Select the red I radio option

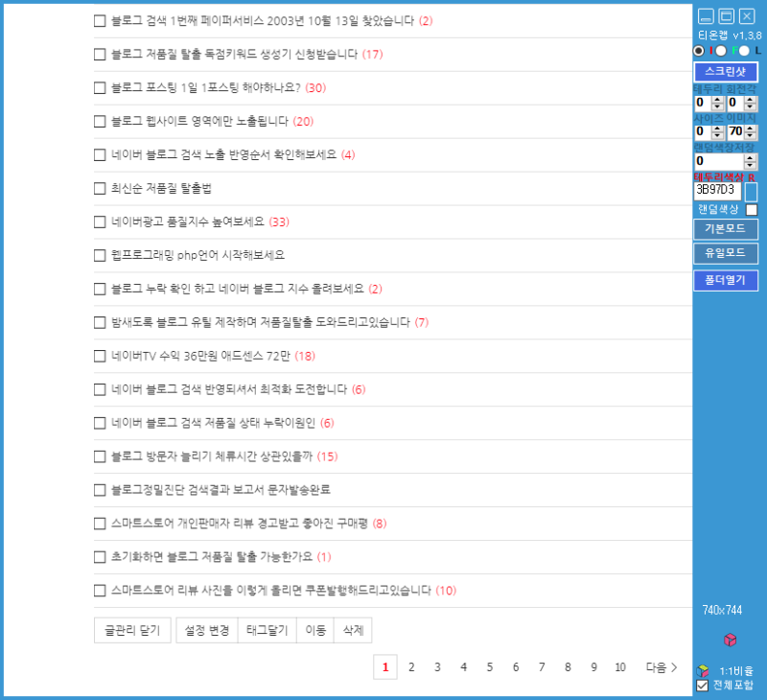click(x=699, y=51)
